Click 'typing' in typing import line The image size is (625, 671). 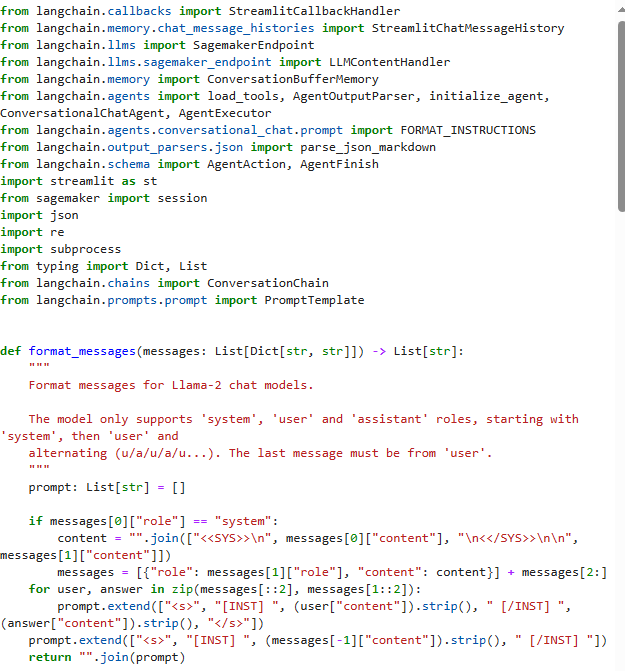(57, 267)
